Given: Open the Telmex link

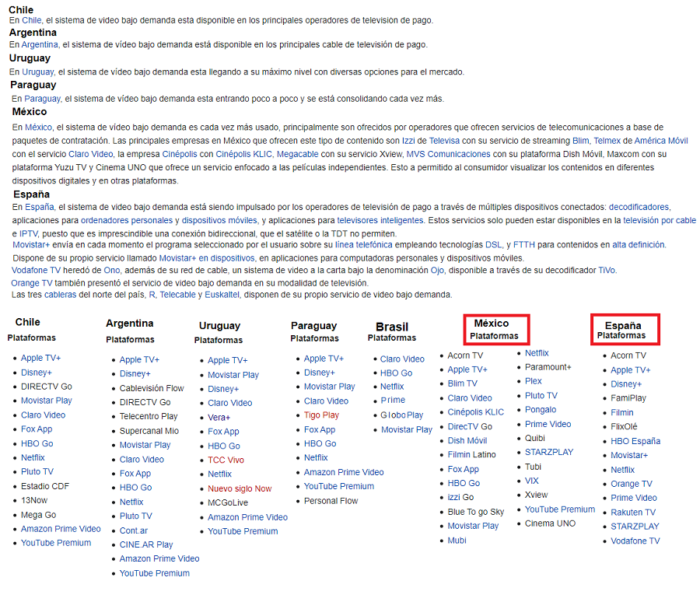Looking at the screenshot, I should tap(607, 141).
